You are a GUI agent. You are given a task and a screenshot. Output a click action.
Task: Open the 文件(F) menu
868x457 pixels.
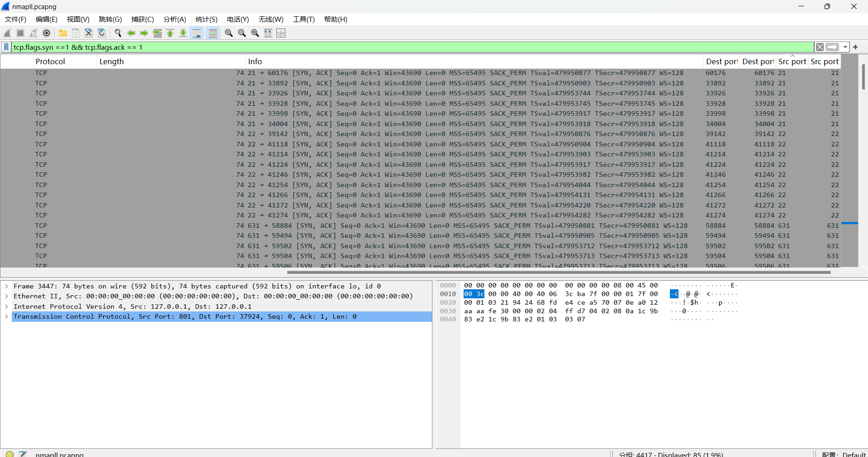15,19
